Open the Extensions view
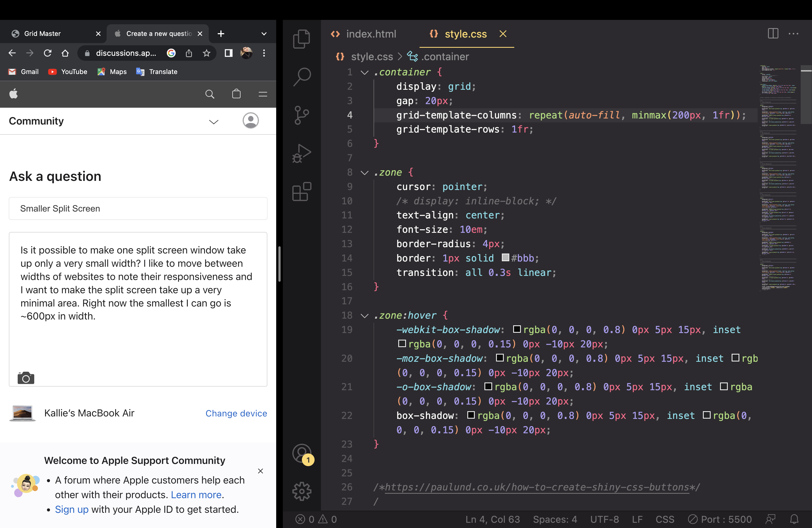Viewport: 812px width, 528px height. [302, 192]
